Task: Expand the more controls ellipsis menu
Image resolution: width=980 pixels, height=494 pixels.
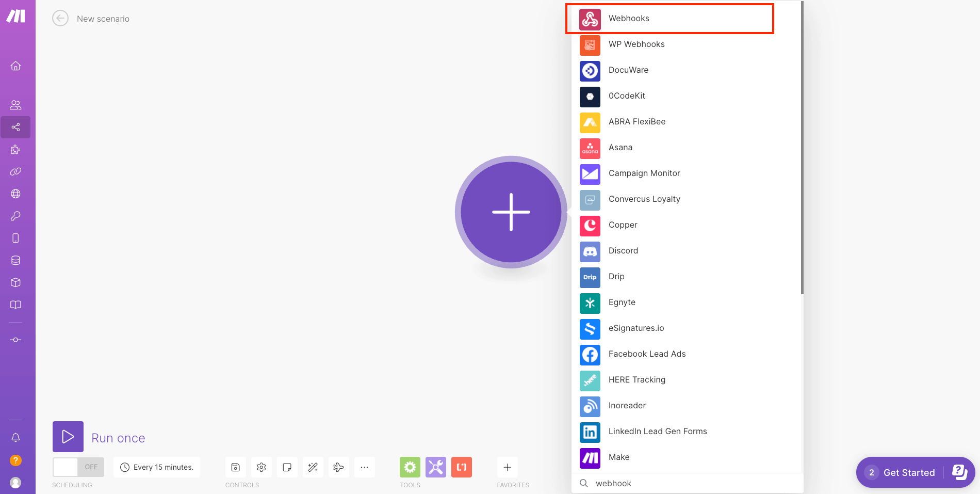Action: (x=364, y=467)
